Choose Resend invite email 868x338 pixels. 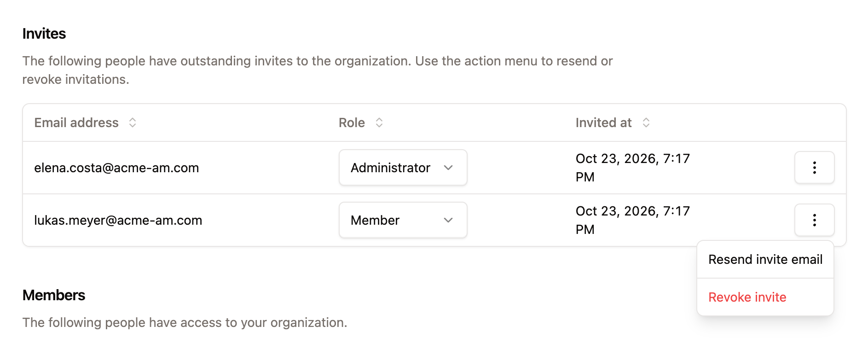tap(765, 260)
